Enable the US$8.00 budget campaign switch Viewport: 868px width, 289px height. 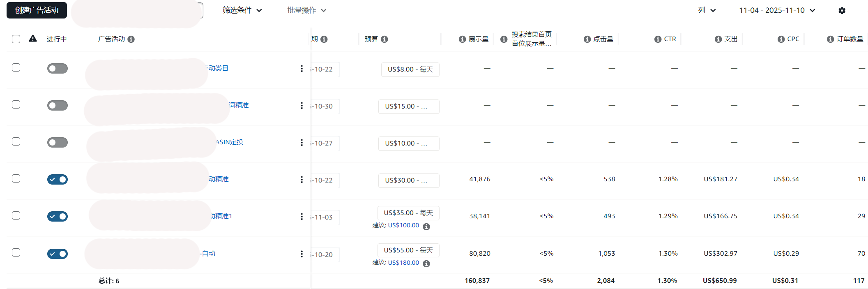(58, 69)
